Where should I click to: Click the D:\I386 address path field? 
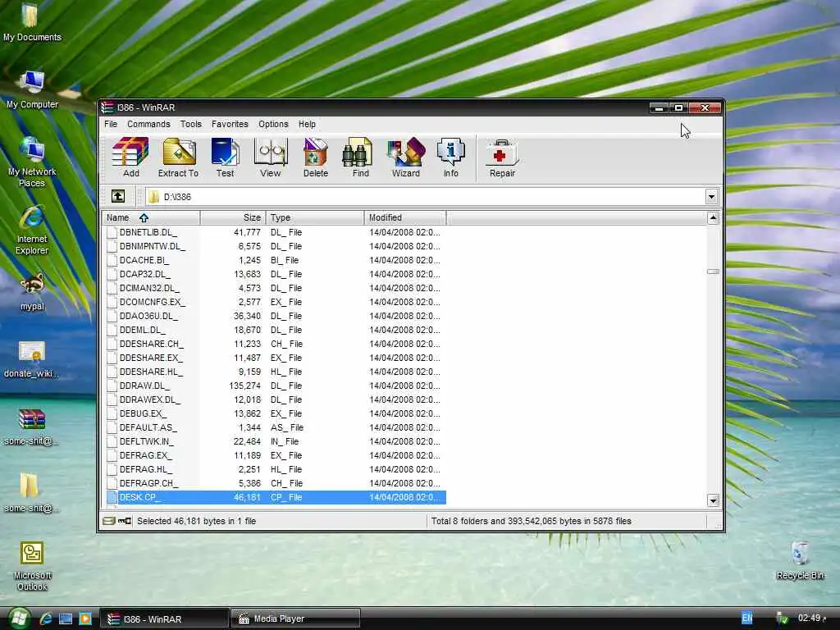point(426,197)
